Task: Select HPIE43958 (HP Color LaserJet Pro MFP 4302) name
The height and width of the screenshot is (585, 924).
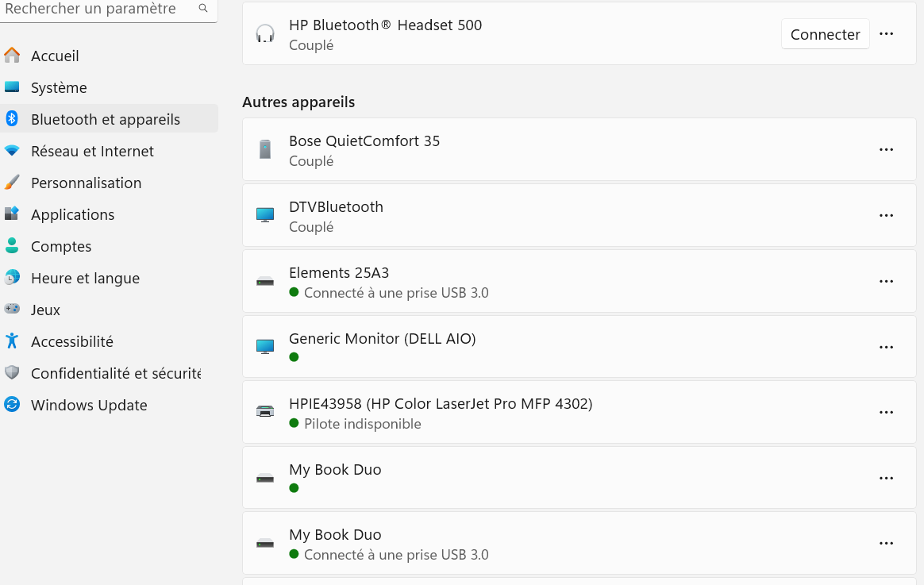Action: (441, 403)
